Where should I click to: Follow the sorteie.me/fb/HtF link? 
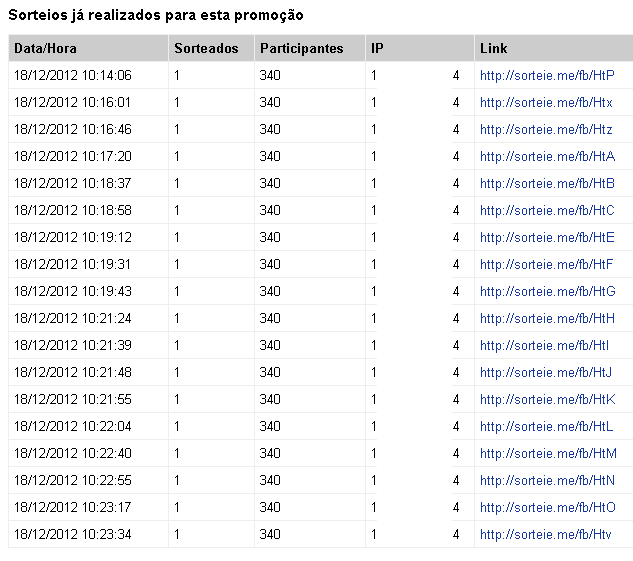546,264
